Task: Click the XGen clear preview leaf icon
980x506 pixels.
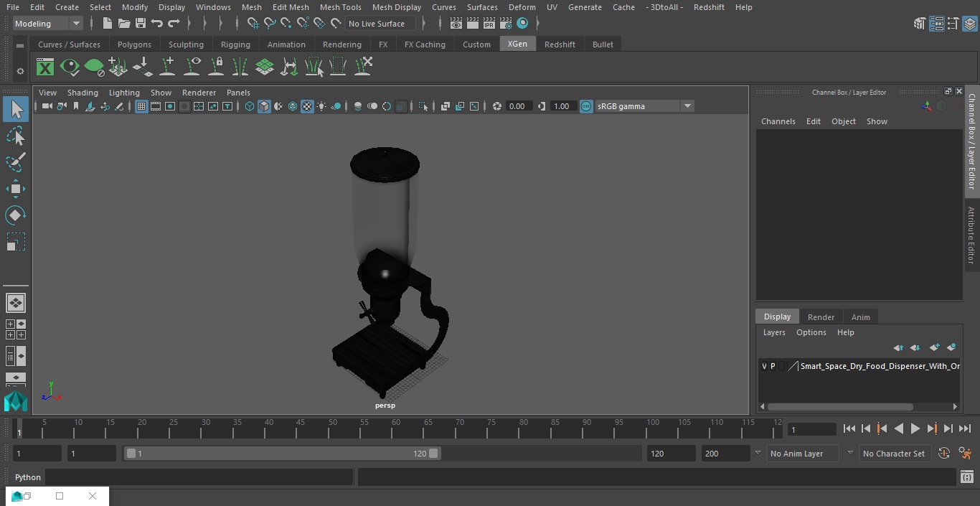Action: 94,67
